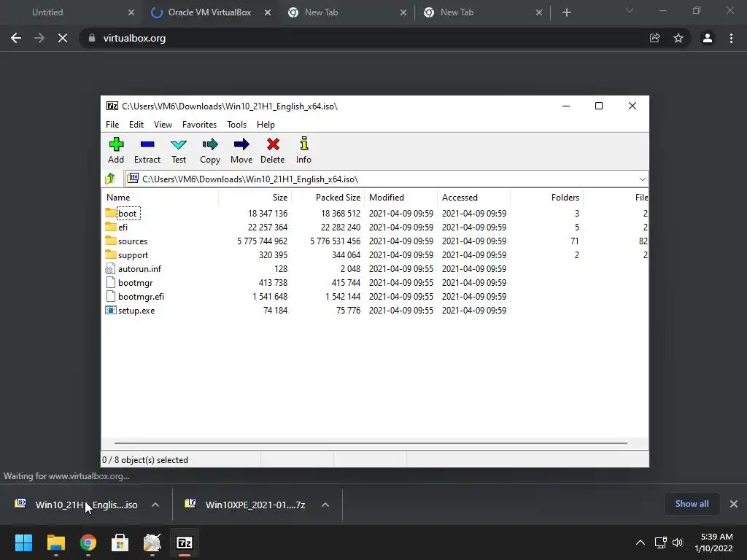Open the Tools menu
The image size is (747, 560).
click(x=237, y=124)
